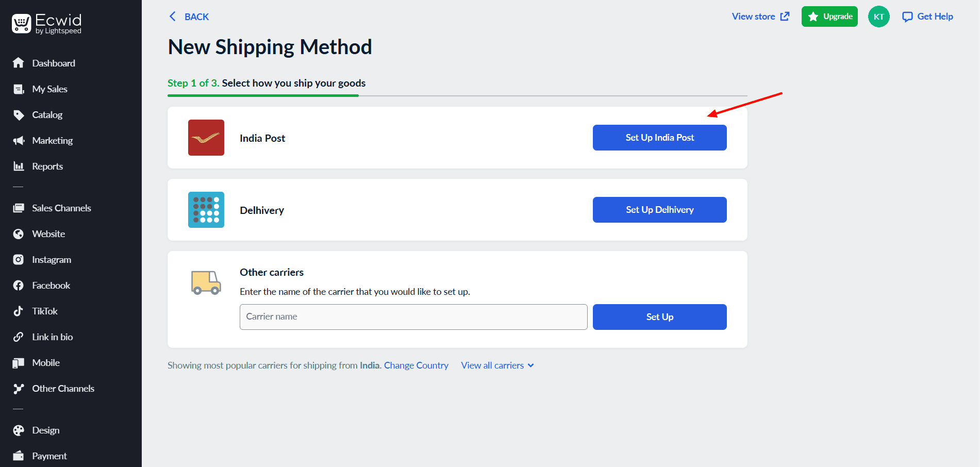Focus the Carrier name input field
The image size is (980, 467).
point(413,317)
